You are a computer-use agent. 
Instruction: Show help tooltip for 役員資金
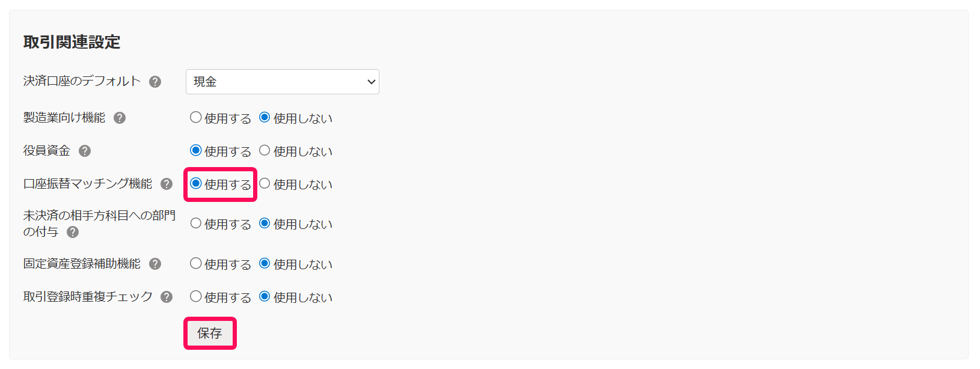pyautogui.click(x=85, y=151)
